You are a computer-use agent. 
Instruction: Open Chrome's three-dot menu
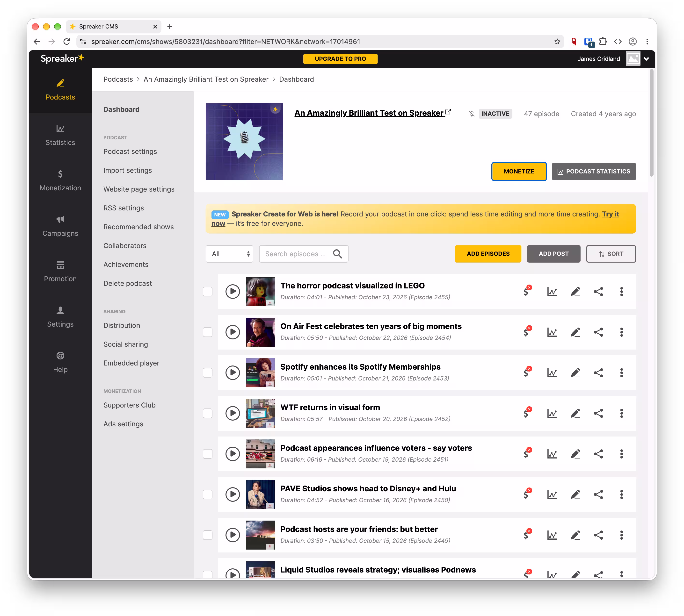click(647, 41)
